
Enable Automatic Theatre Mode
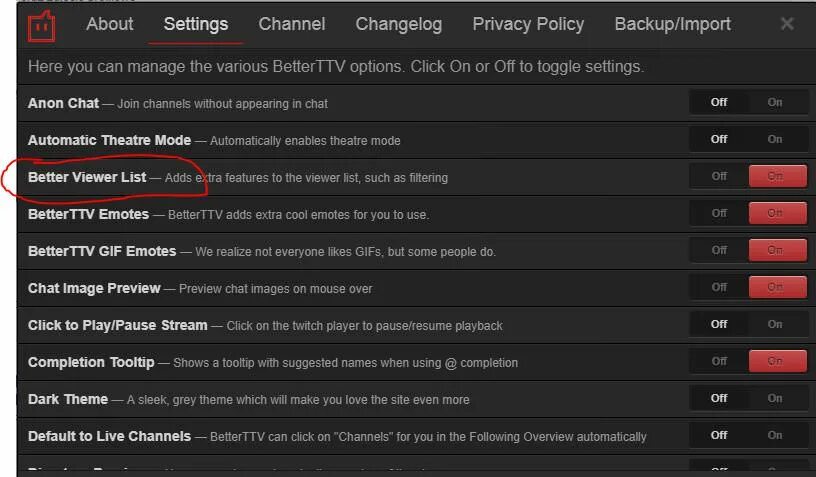tap(777, 139)
